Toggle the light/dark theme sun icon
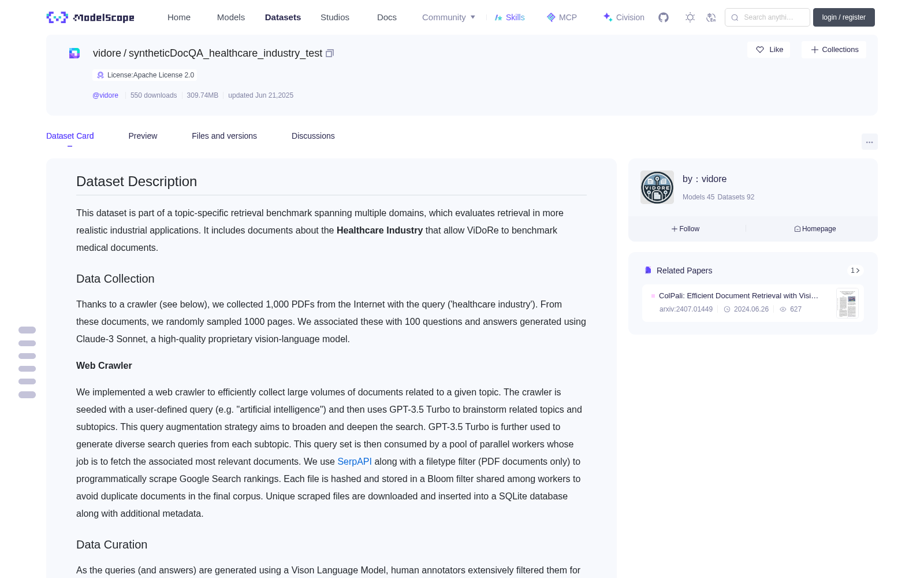Image resolution: width=924 pixels, height=578 pixels. coord(690,17)
